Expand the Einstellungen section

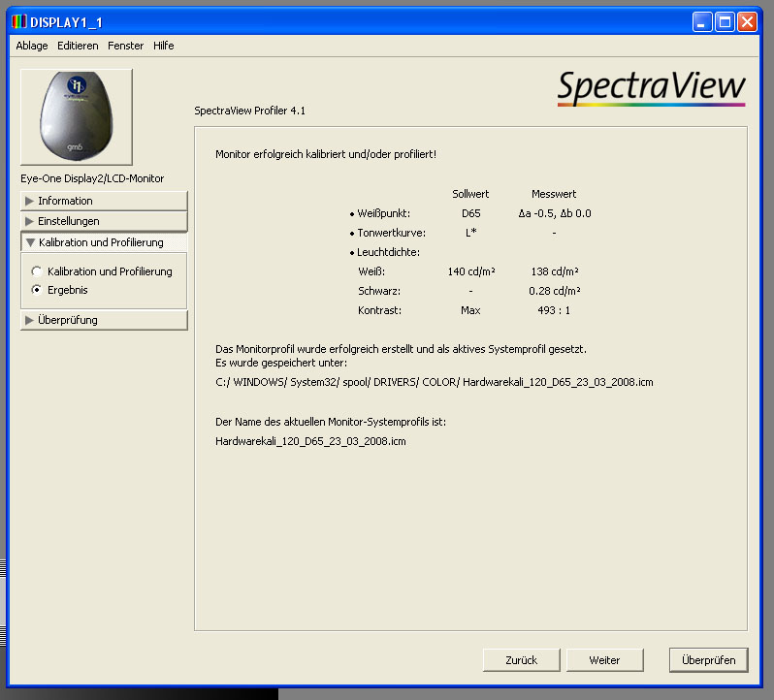104,221
